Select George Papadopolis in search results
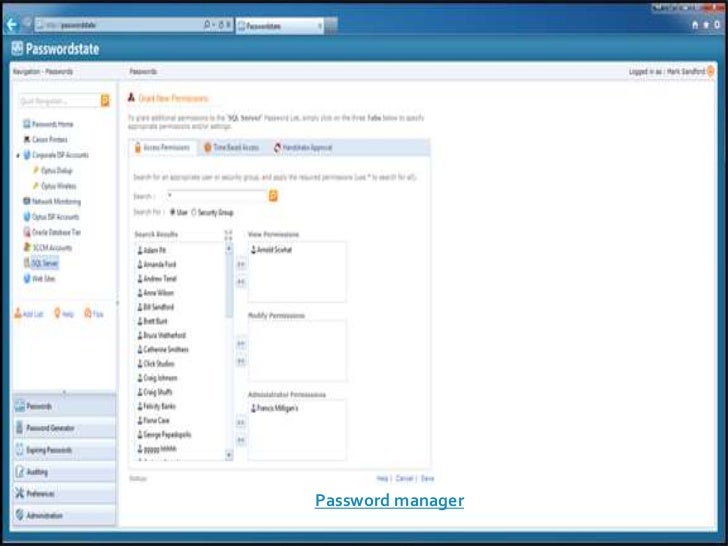The width and height of the screenshot is (728, 546). (164, 435)
